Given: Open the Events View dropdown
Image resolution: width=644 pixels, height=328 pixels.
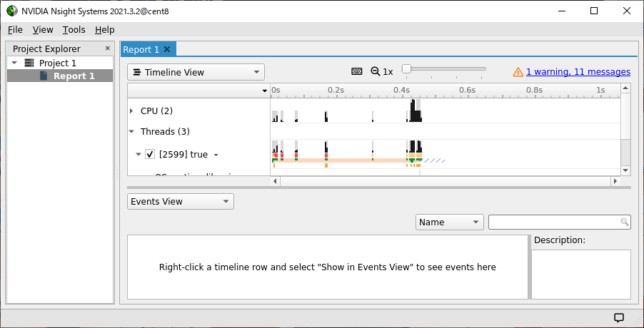Looking at the screenshot, I should pyautogui.click(x=181, y=201).
